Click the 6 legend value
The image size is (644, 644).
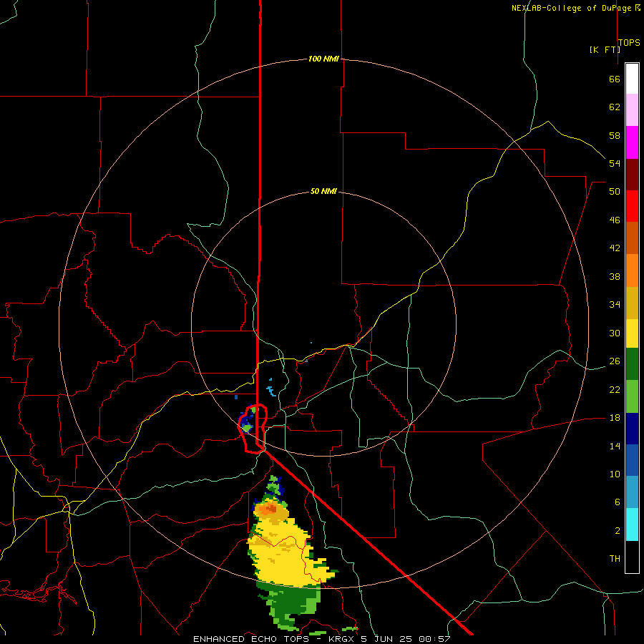(617, 502)
